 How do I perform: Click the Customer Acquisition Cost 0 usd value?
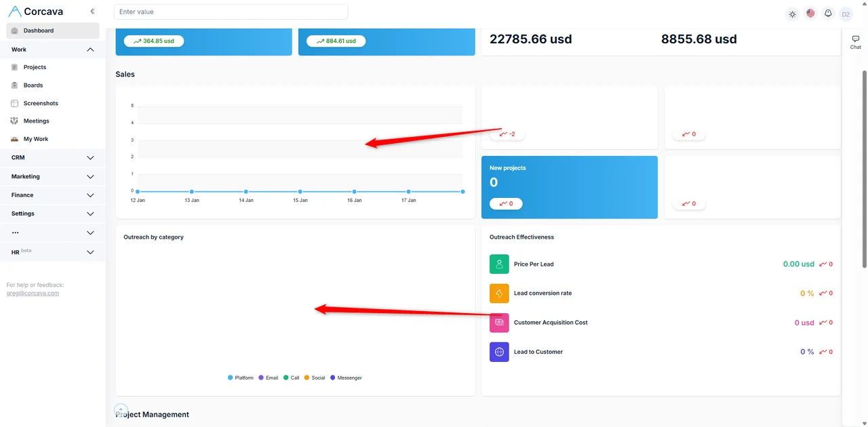click(804, 323)
